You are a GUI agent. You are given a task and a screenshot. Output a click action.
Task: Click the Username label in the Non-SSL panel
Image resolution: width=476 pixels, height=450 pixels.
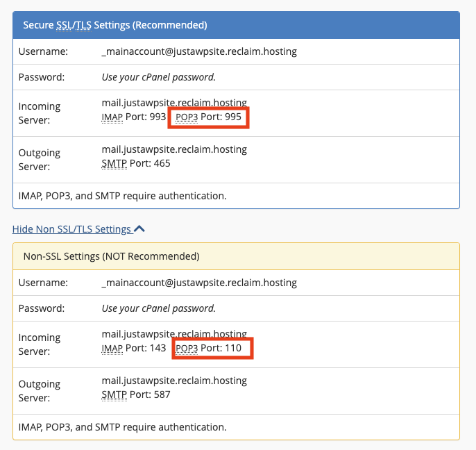[x=43, y=283]
